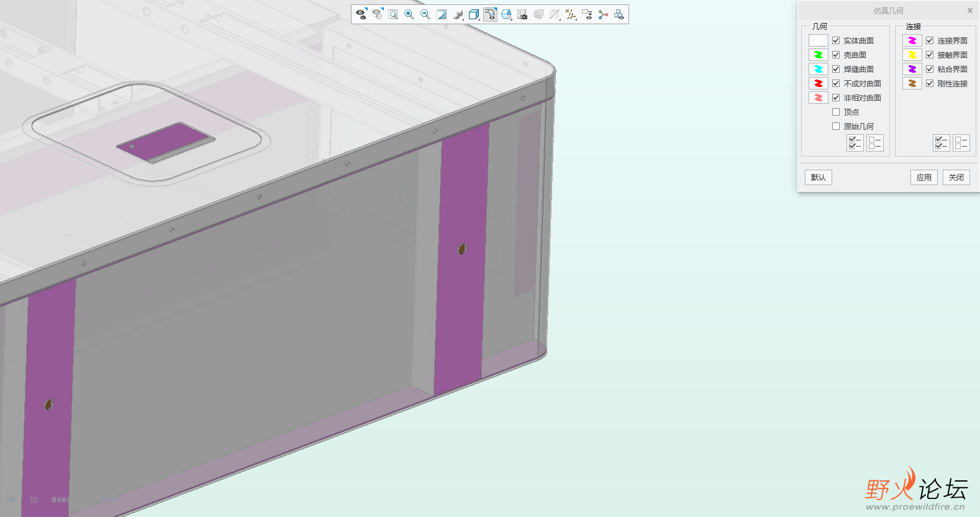Click the table snapshot camera icon
Viewport: 980px width, 517px height.
522,14
